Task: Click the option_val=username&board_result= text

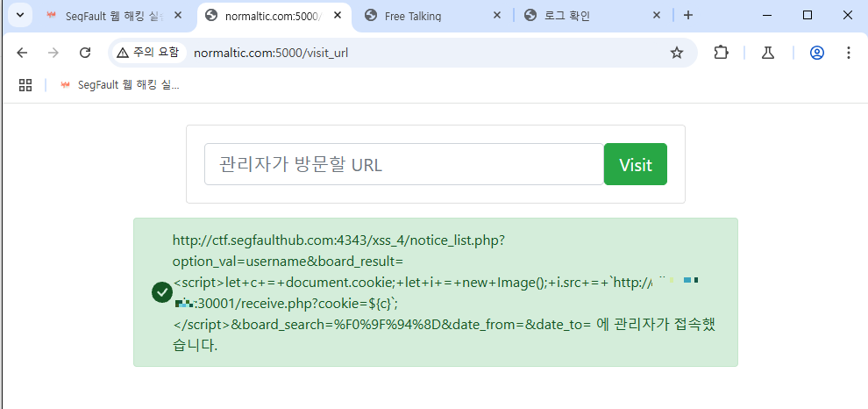Action: click(288, 262)
